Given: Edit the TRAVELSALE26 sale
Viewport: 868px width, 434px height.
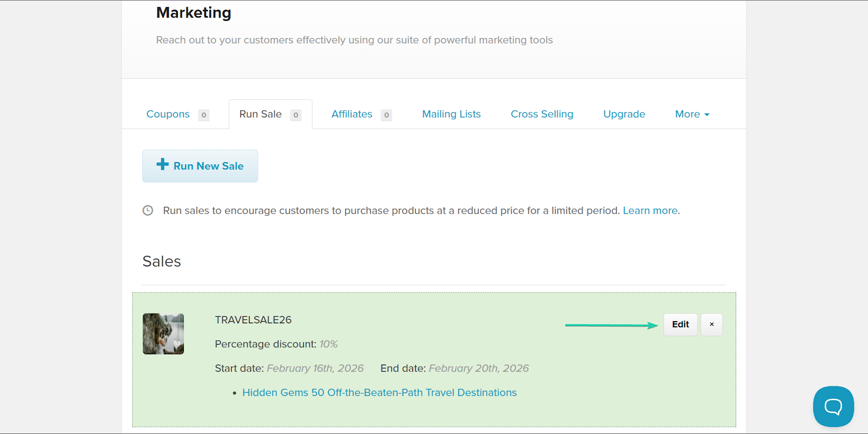Looking at the screenshot, I should click(680, 324).
